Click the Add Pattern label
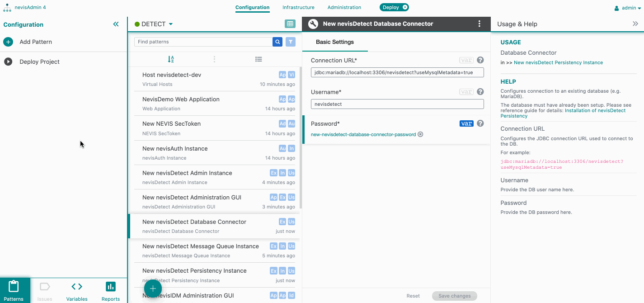The image size is (644, 303). (36, 42)
